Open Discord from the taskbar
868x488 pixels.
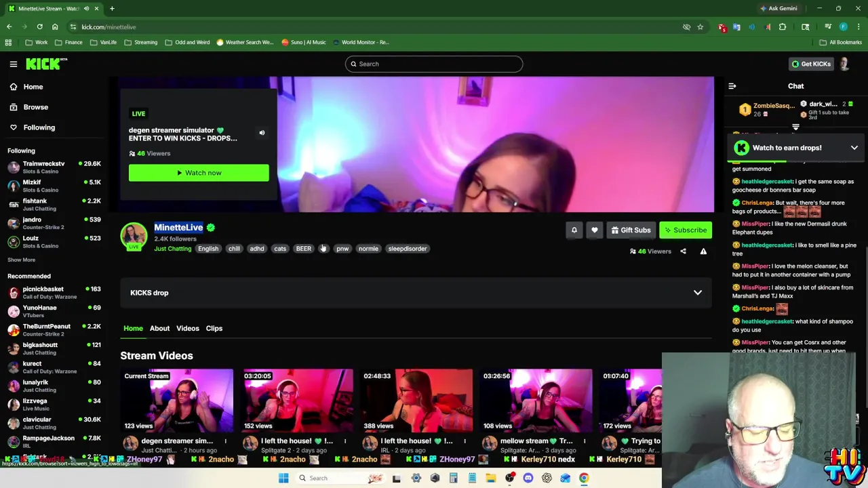(528, 478)
